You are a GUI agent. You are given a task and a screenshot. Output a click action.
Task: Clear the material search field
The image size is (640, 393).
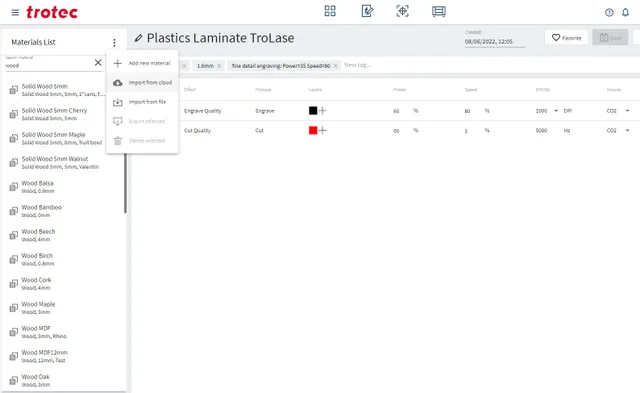98,62
